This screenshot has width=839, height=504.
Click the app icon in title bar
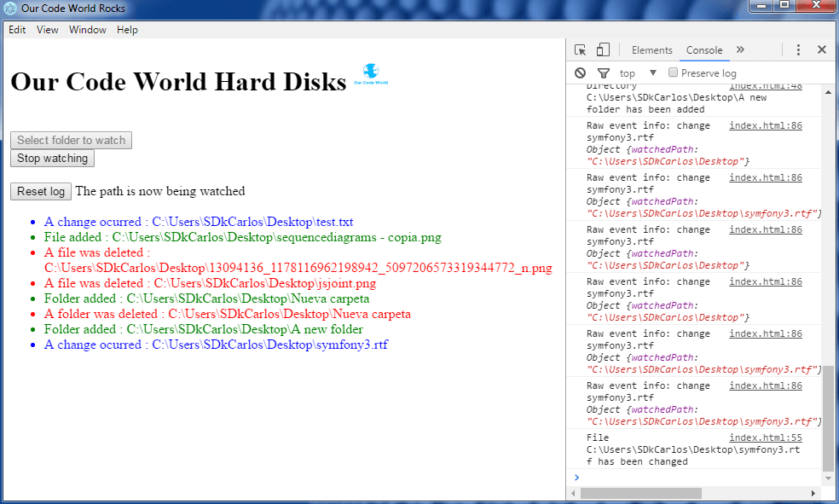10,9
